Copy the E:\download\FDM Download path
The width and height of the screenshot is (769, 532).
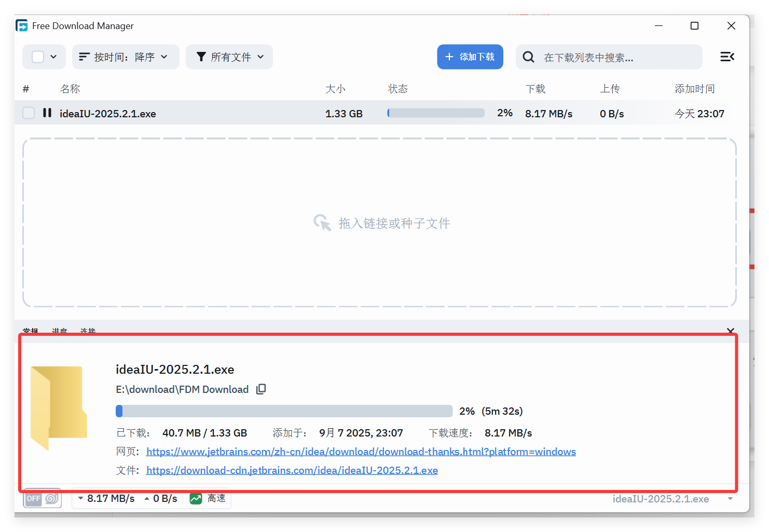(261, 389)
